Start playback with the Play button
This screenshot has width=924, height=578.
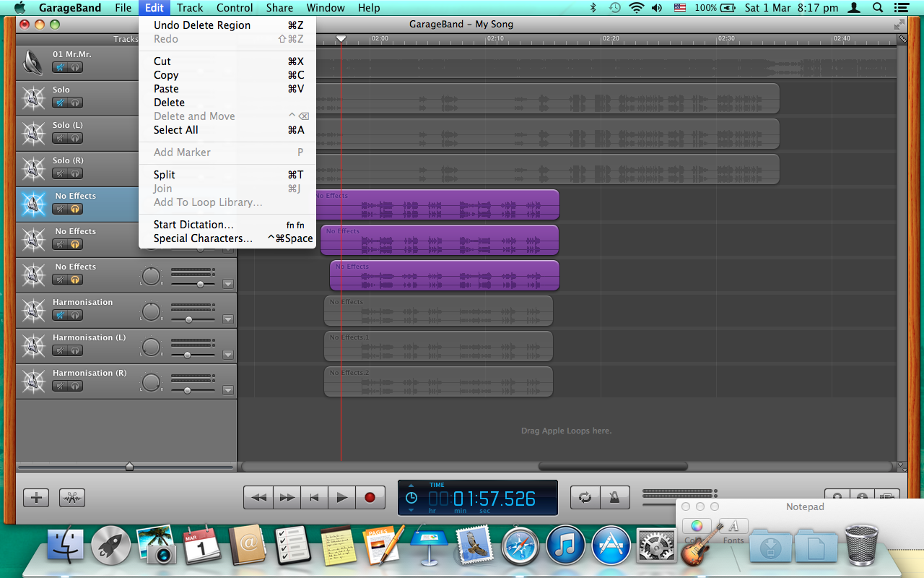click(342, 497)
